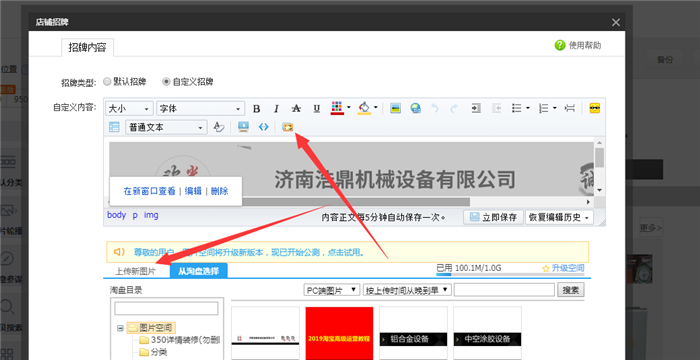Open the emoticon smiley picker
Screen dimensions: 700x360
[x=595, y=108]
